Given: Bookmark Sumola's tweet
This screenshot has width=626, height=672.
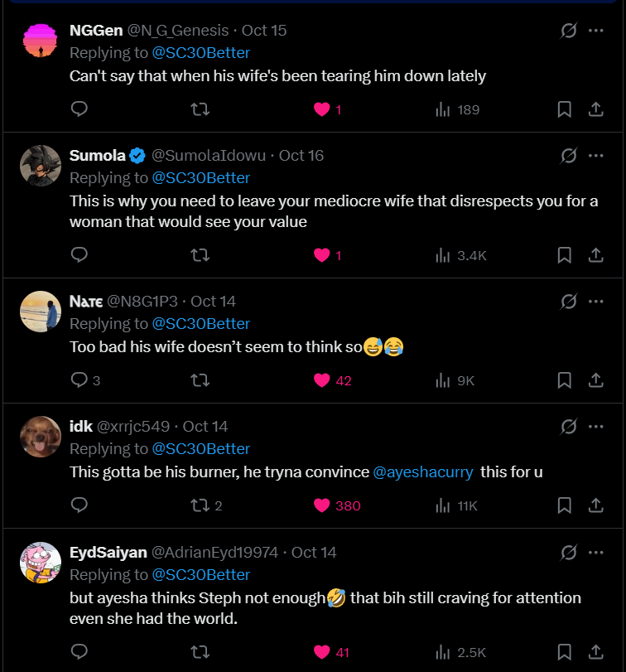Looking at the screenshot, I should [x=564, y=255].
